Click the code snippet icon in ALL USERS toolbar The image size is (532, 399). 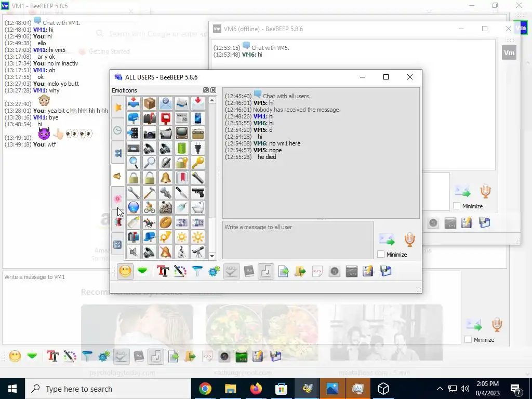(317, 271)
